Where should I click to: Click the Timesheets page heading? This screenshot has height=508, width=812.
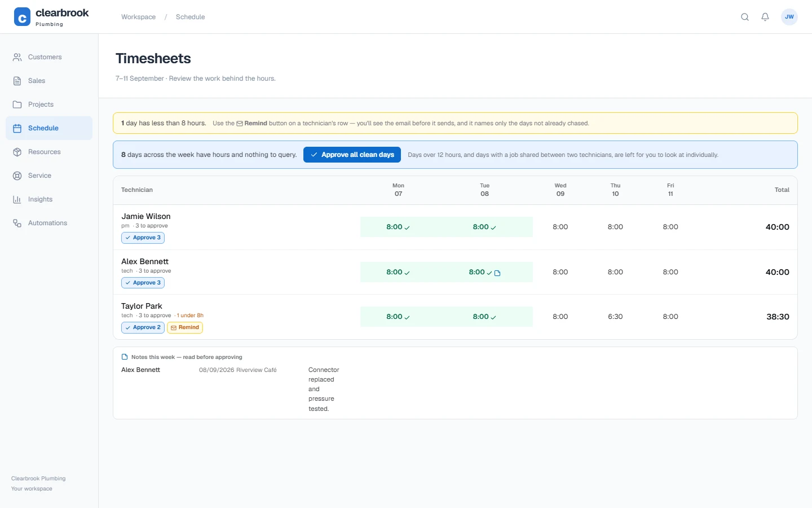(x=153, y=58)
